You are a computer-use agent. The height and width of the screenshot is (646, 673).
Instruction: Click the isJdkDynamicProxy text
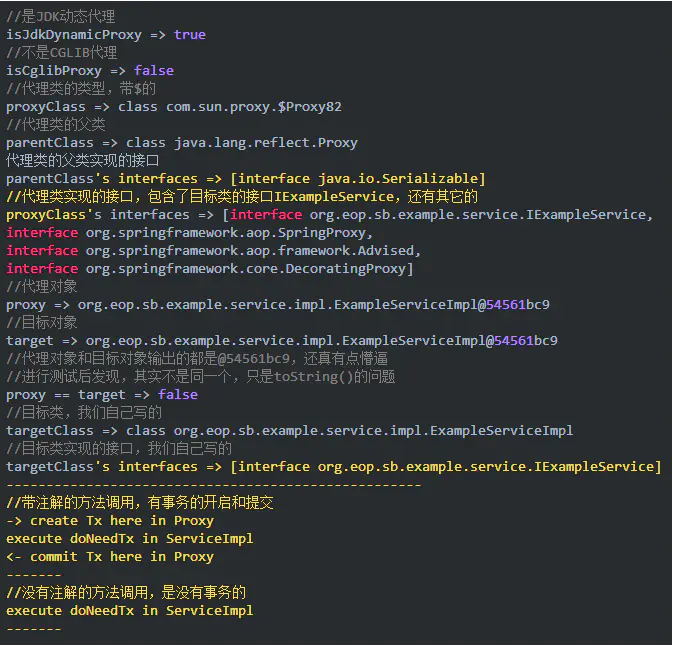[74, 35]
